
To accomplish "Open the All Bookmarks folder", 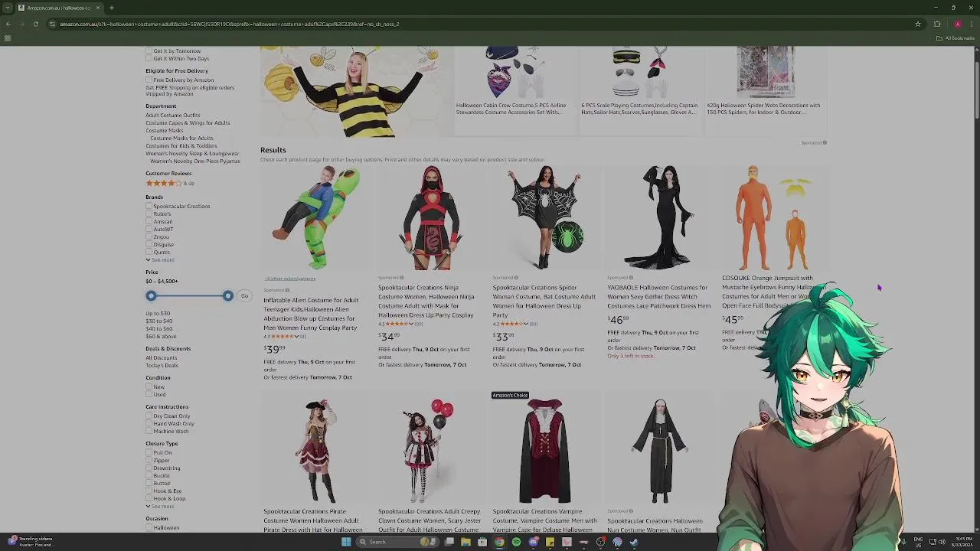I will (x=955, y=38).
